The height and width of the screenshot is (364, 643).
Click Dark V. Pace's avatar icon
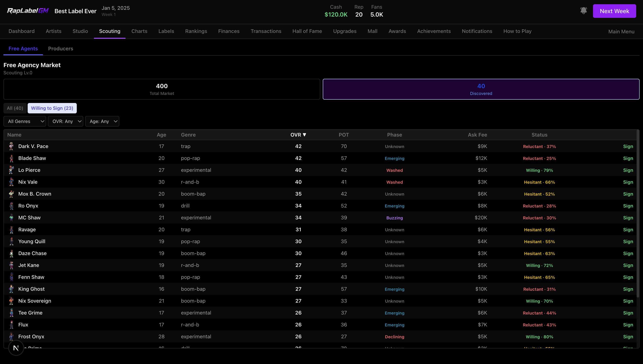[11, 146]
